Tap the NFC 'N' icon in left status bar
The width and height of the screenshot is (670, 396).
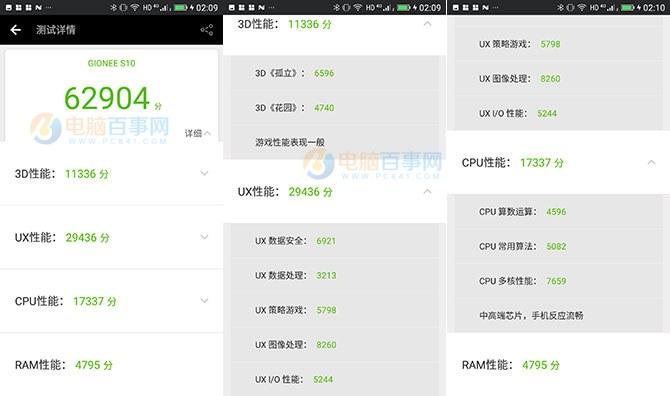click(38, 8)
